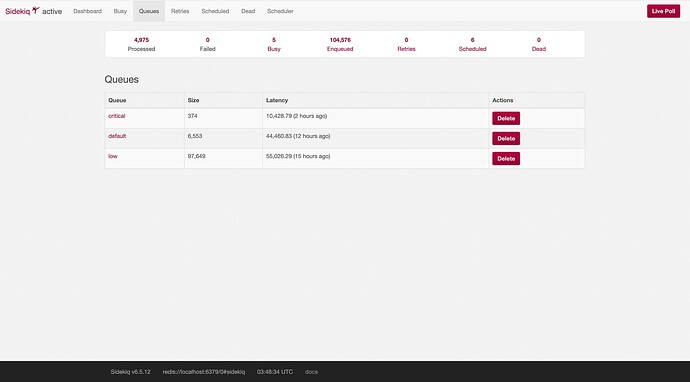690x382 pixels.
Task: Click Sidekiq v6.5.12 in footer
Action: (x=130, y=372)
